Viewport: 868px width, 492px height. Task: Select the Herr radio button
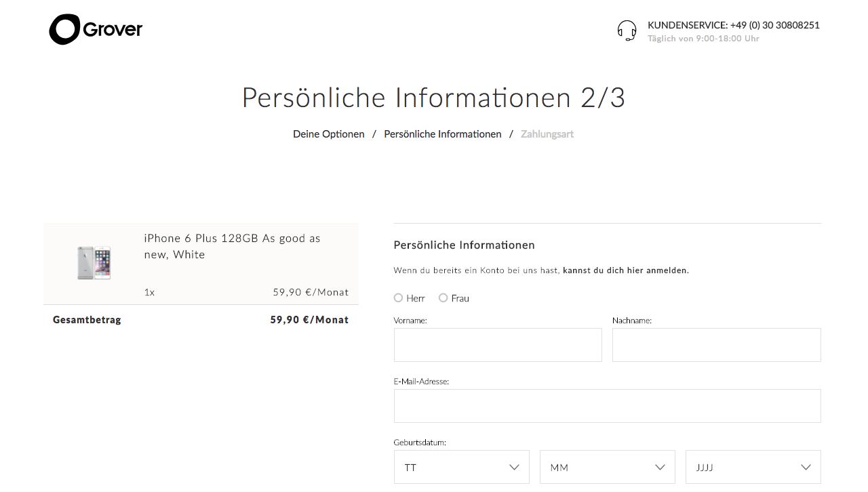click(x=398, y=298)
